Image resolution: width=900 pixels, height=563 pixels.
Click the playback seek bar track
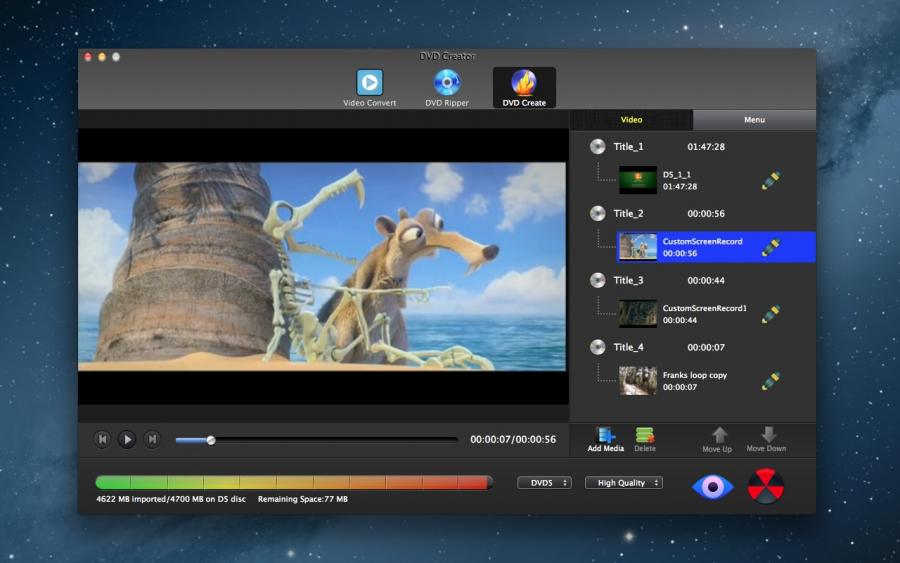[317, 440]
